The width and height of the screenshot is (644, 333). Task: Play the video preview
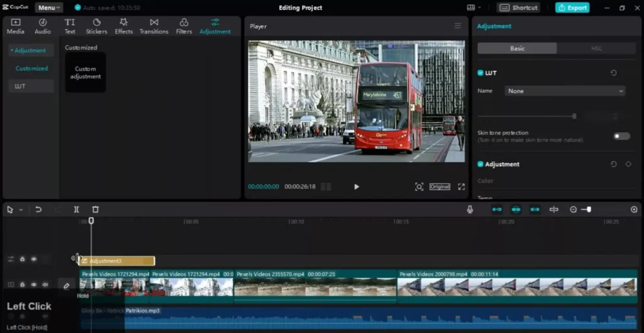point(357,187)
